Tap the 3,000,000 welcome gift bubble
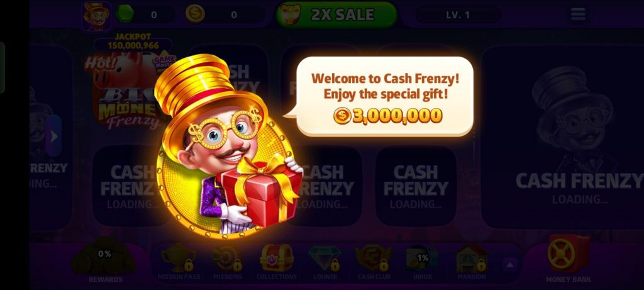Viewport: 644px width, 290px height. point(385,96)
